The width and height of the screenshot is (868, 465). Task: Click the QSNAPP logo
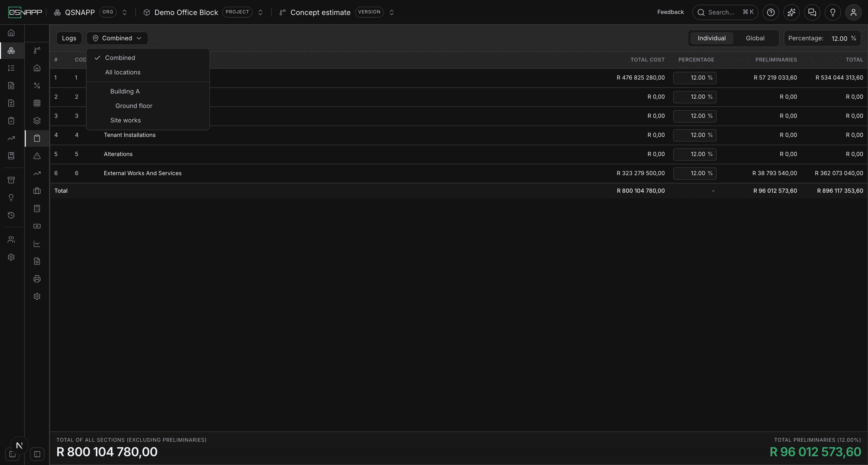(x=25, y=12)
